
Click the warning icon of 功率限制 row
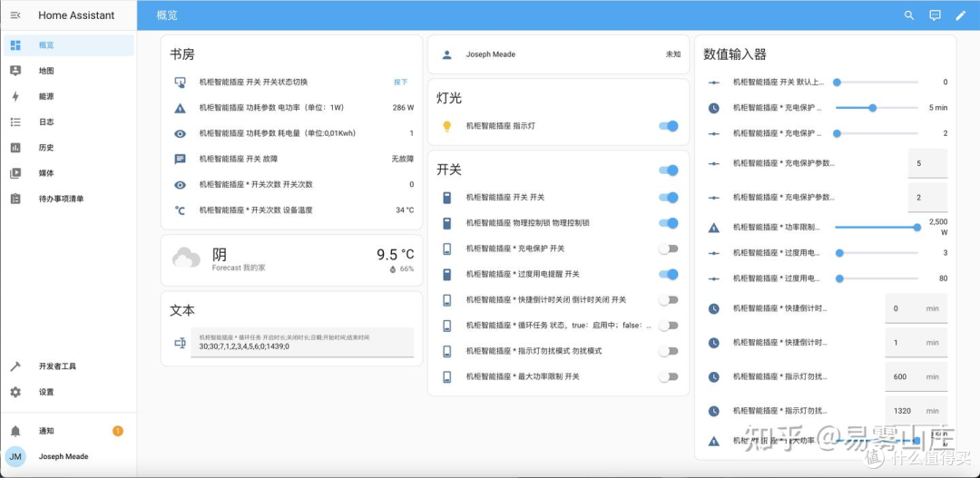(x=714, y=228)
